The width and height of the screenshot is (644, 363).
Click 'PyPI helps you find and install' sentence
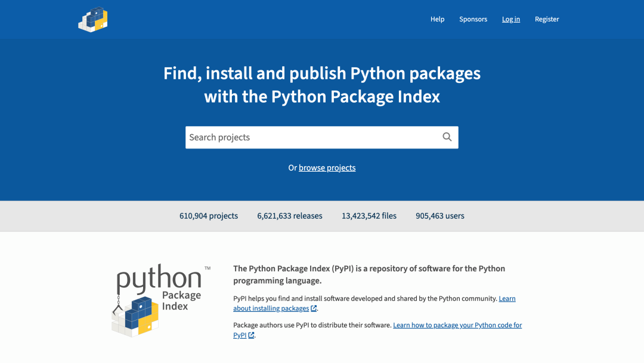[x=365, y=299]
